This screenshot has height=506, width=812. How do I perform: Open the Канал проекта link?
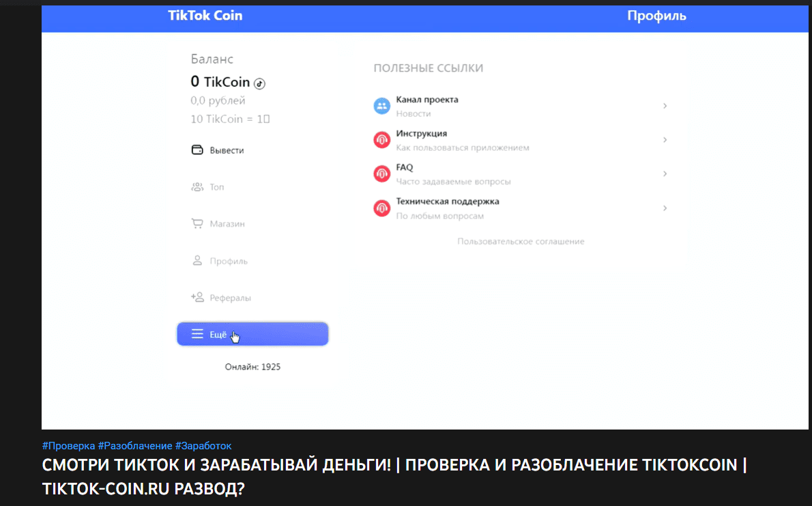427,100
